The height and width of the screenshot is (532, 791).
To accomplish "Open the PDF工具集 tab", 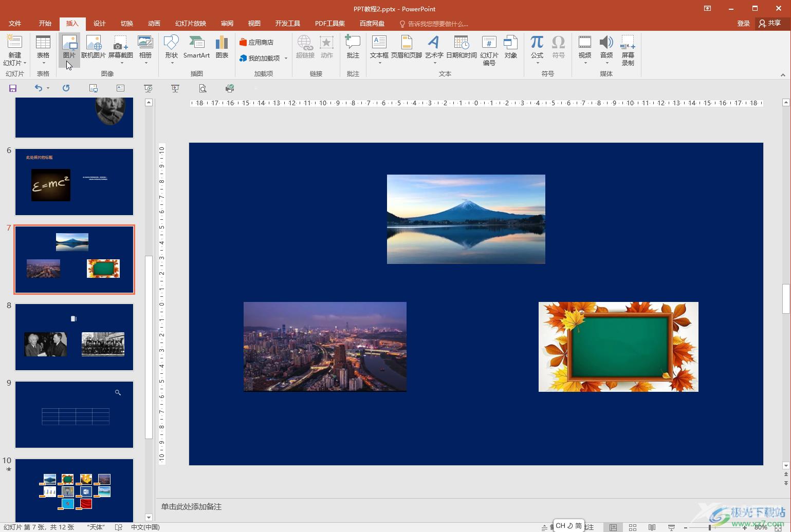I will click(x=330, y=24).
